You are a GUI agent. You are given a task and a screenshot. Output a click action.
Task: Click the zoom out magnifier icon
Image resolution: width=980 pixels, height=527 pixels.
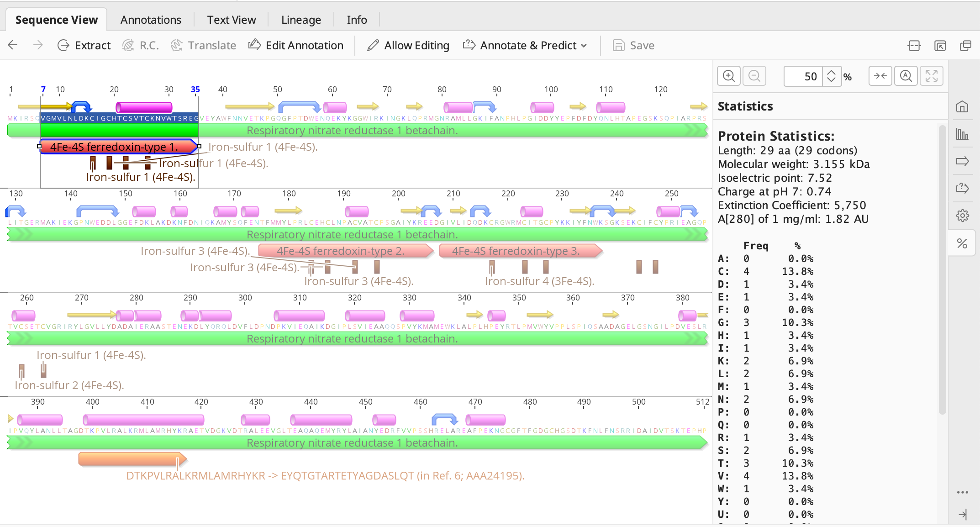[x=754, y=76]
